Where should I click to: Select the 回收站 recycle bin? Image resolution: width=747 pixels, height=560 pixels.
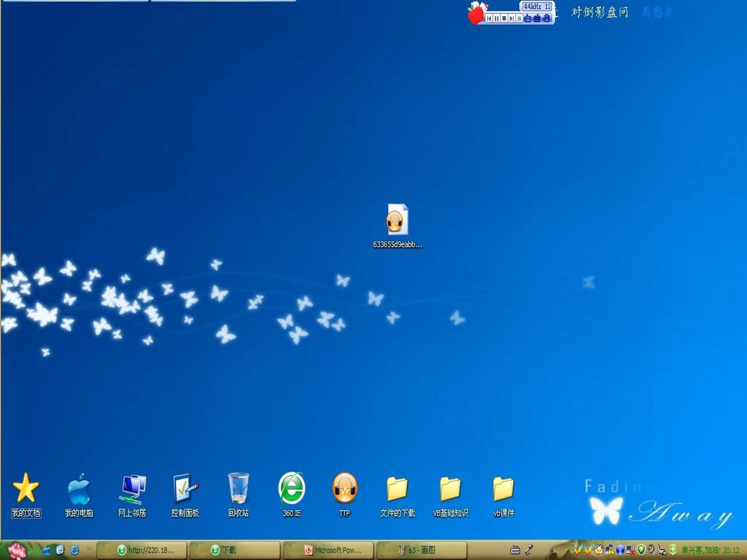[239, 494]
